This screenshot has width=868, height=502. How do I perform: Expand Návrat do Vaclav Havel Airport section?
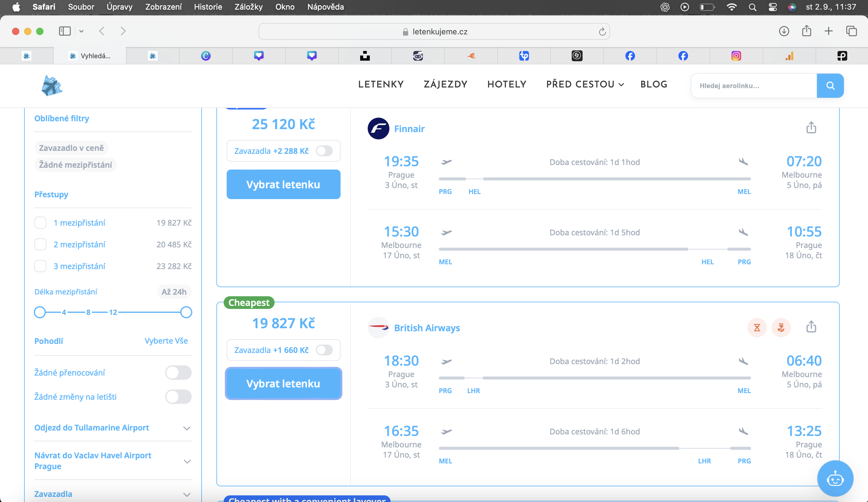click(x=113, y=461)
